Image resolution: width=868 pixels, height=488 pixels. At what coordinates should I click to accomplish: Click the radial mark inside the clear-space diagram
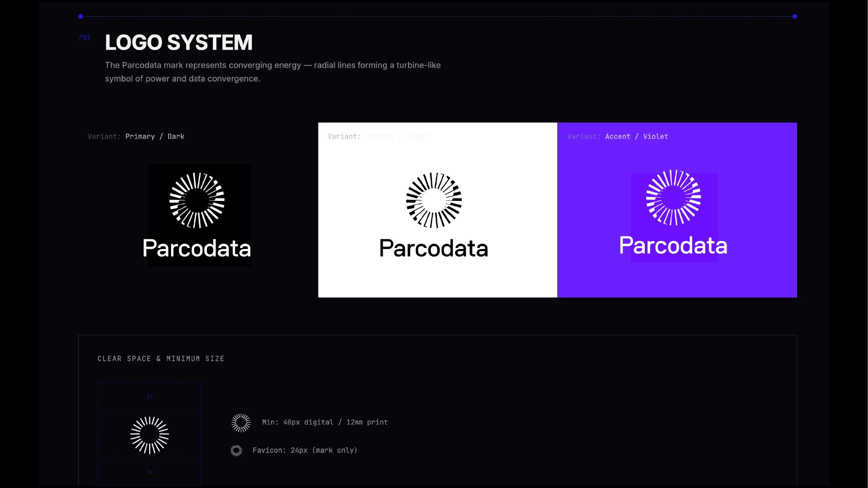tap(150, 435)
